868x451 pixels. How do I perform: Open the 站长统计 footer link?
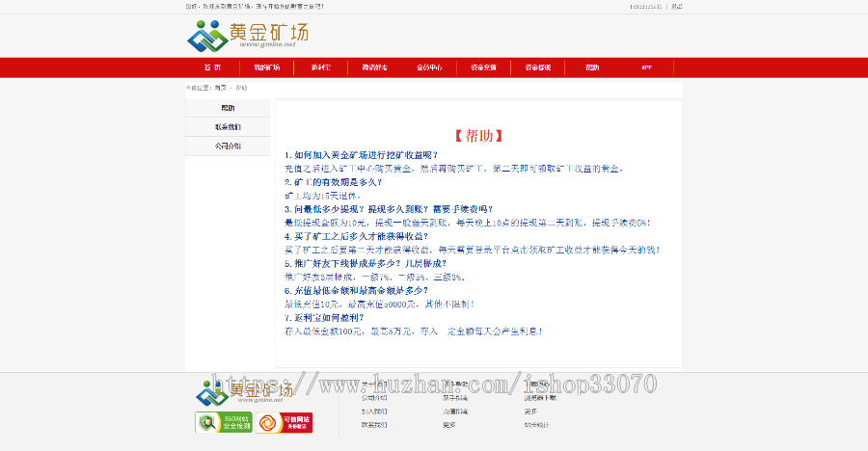537,426
